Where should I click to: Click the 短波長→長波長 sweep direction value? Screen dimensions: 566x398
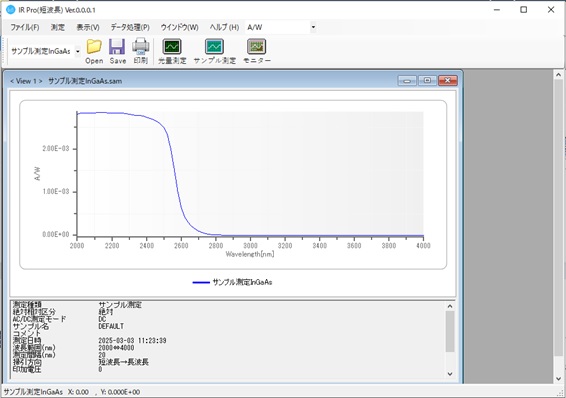tap(123, 362)
